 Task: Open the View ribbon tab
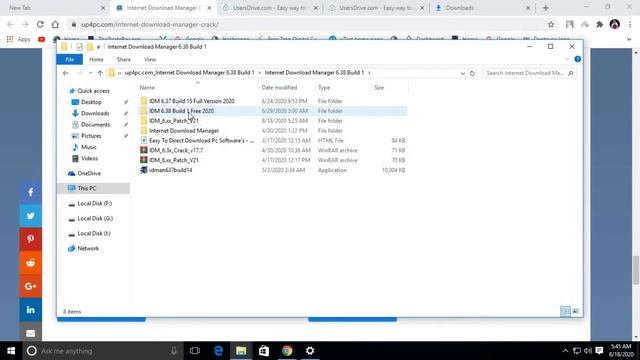[150, 60]
